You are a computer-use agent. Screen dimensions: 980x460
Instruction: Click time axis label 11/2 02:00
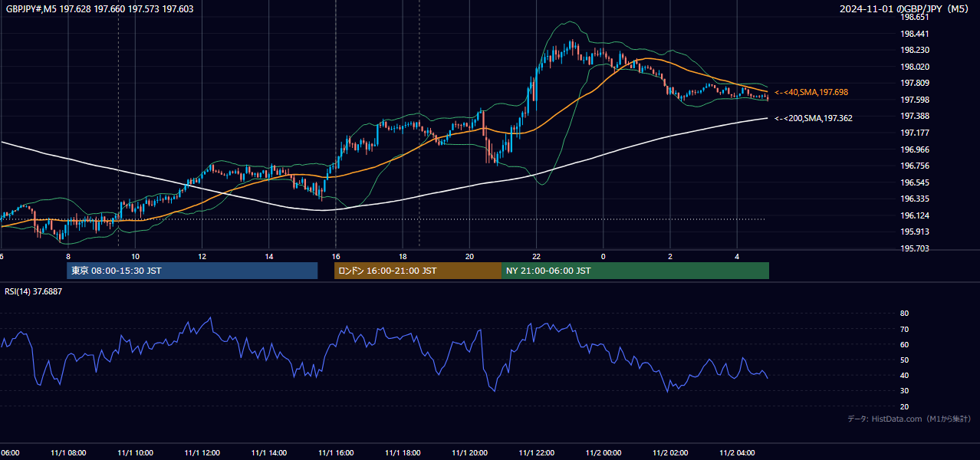(669, 453)
